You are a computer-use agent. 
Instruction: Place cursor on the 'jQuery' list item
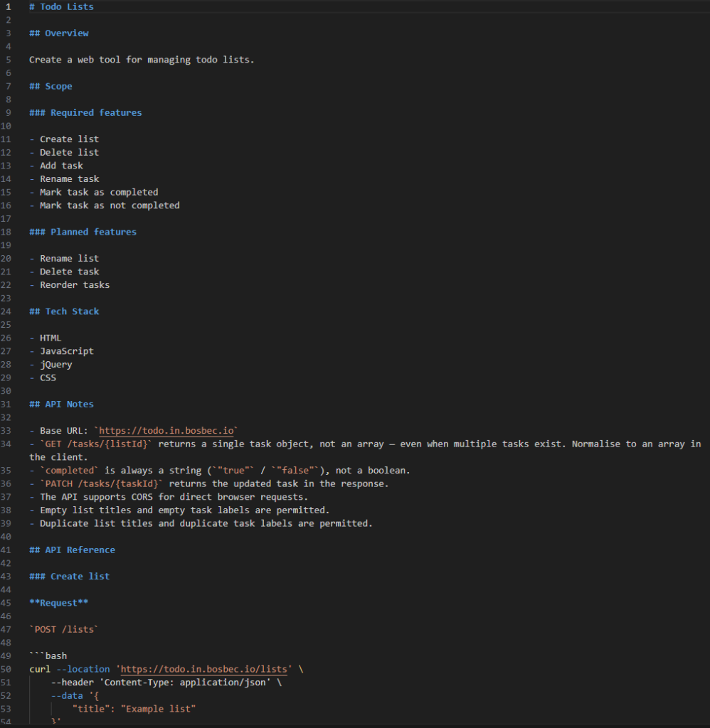click(x=55, y=365)
